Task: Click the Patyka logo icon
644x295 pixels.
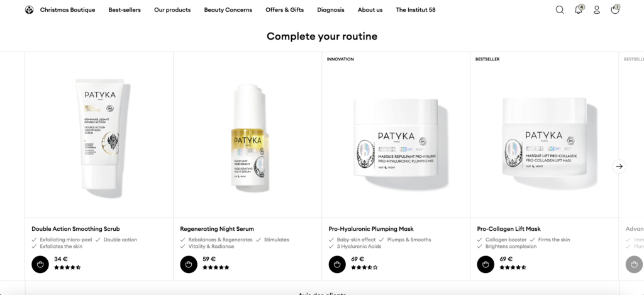Action: point(29,10)
